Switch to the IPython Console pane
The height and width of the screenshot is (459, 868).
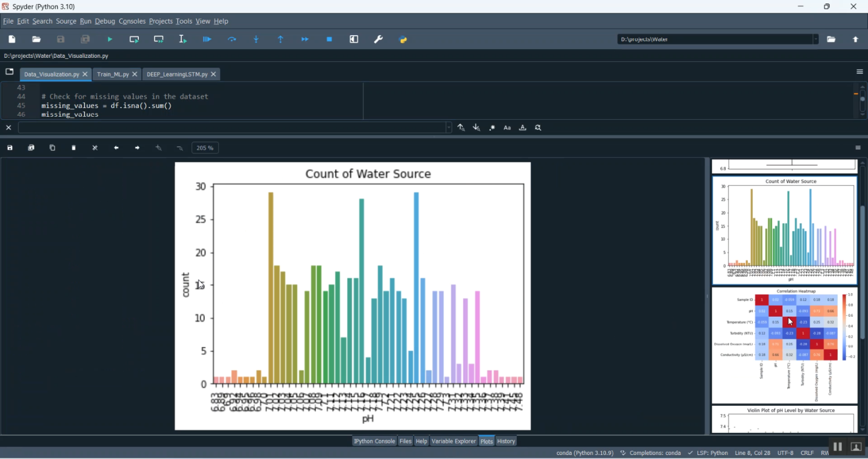[x=374, y=441]
